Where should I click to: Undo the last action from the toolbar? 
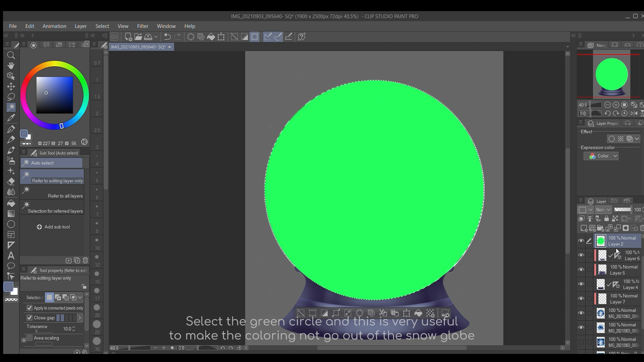(167, 37)
